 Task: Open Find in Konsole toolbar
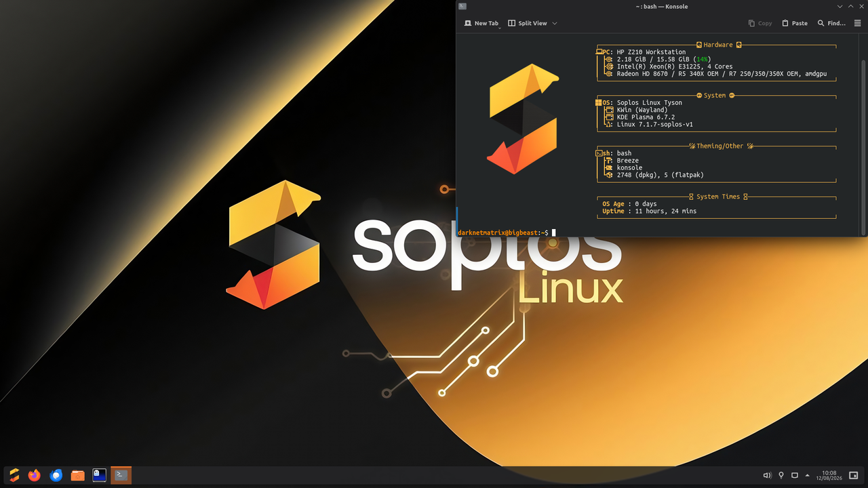tap(831, 23)
